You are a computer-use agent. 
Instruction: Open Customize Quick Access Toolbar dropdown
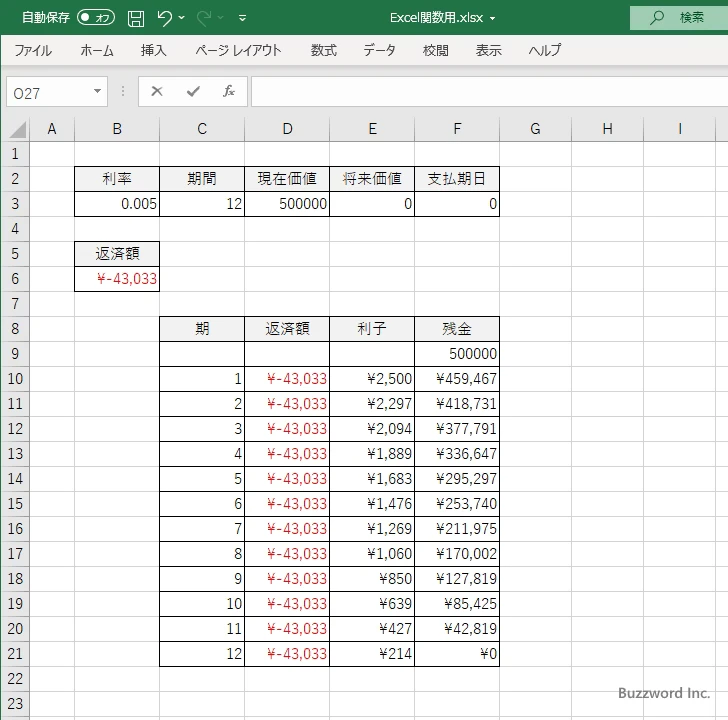tap(242, 18)
